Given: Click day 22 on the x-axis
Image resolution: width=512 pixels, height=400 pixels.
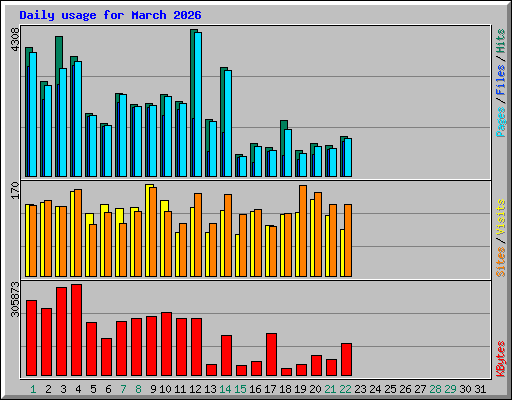Looking at the screenshot, I should pos(345,389).
